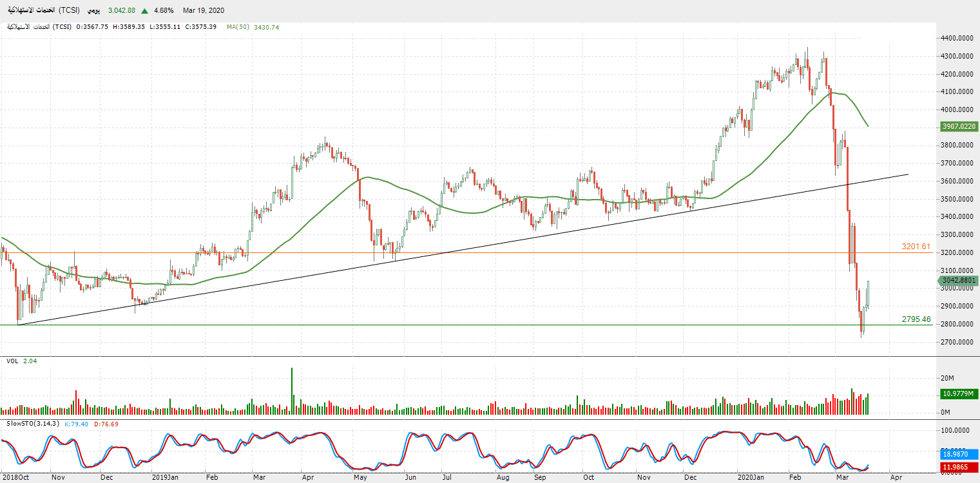Click the 2019Jan time axis label
The height and width of the screenshot is (483, 980).
[x=166, y=478]
